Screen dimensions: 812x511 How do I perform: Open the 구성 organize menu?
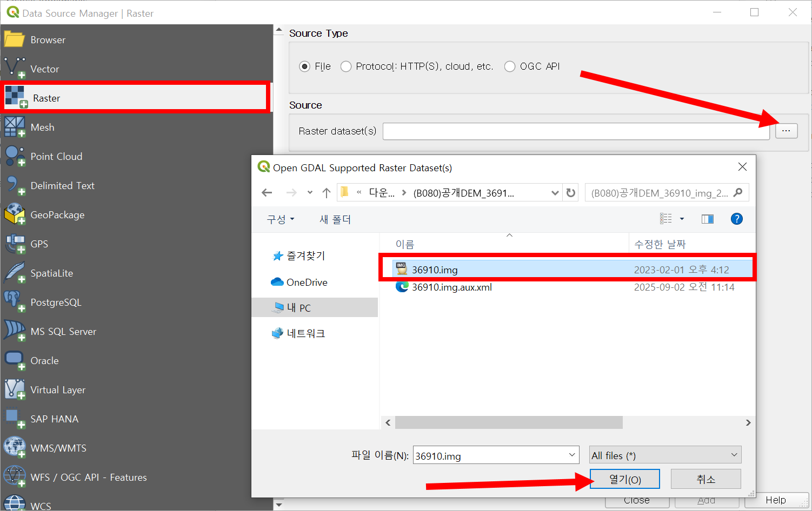(x=281, y=219)
